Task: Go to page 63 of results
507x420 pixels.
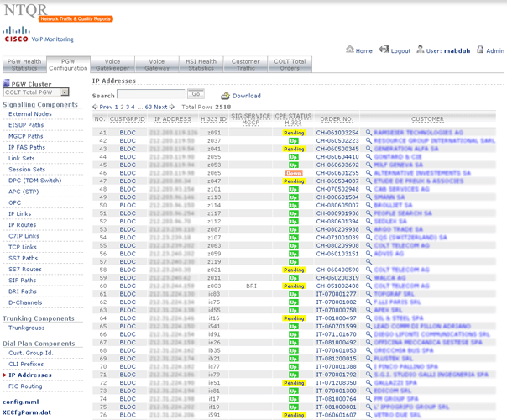Action: click(x=149, y=108)
